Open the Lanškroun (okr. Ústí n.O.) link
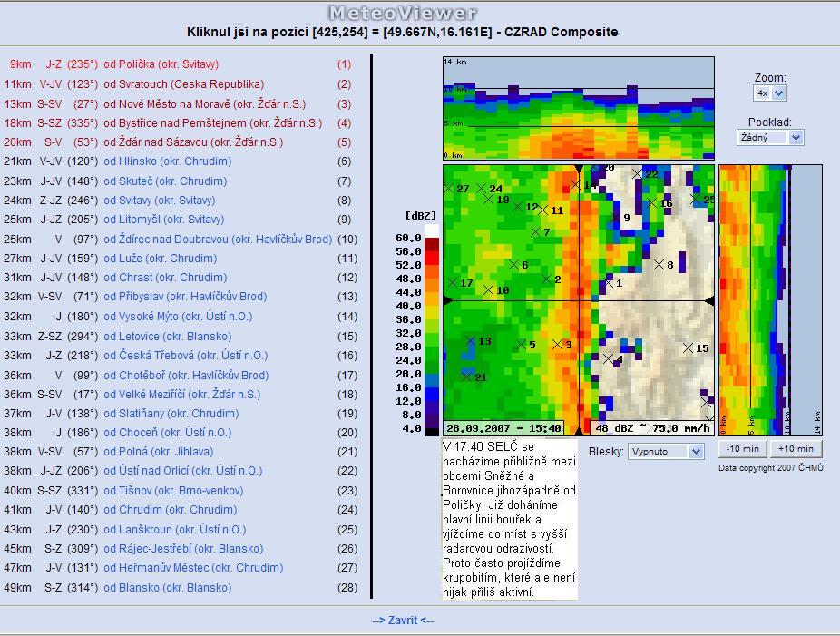The width and height of the screenshot is (840, 636). click(x=175, y=529)
